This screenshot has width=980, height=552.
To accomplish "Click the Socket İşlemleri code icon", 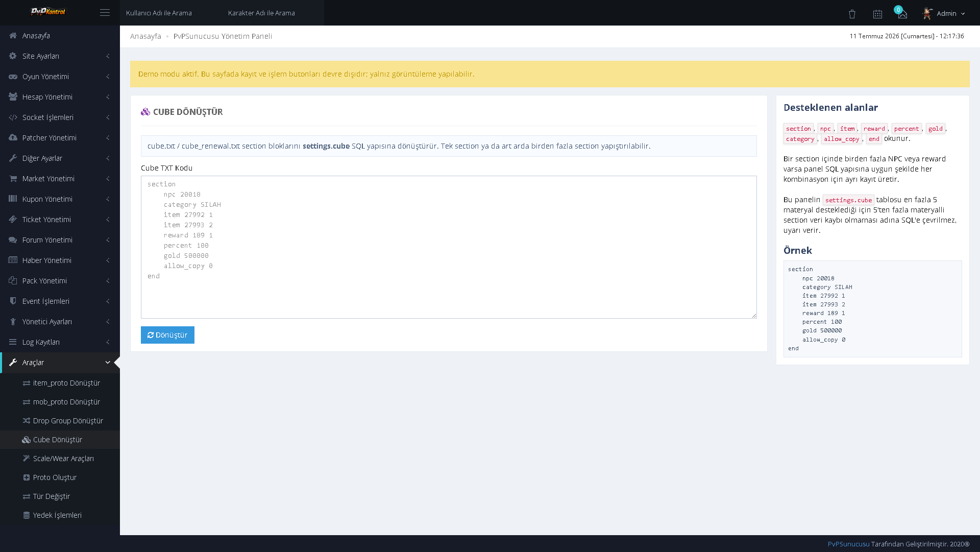I will [13, 117].
